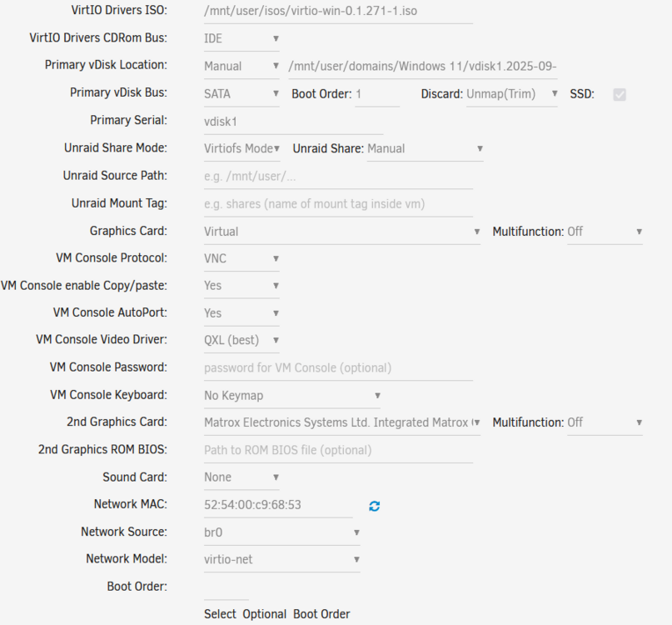Click the Network Model label
The width and height of the screenshot is (672, 625).
(x=127, y=559)
